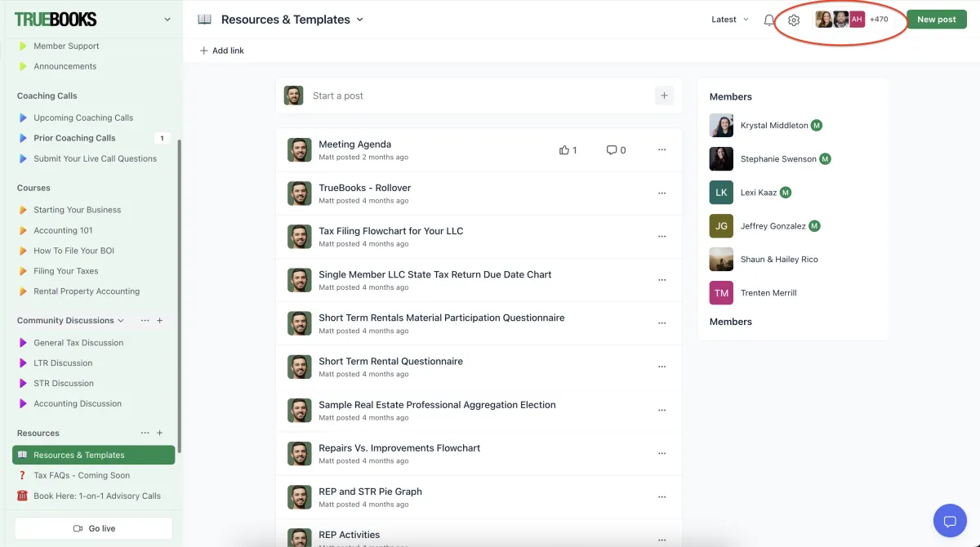The width and height of the screenshot is (980, 547).
Task: Click Lexi Kaaz LK avatar
Action: pyautogui.click(x=721, y=193)
